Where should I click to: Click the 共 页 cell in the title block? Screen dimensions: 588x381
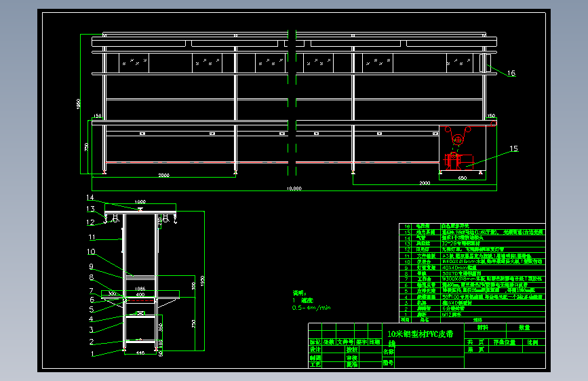pyautogui.click(x=476, y=342)
